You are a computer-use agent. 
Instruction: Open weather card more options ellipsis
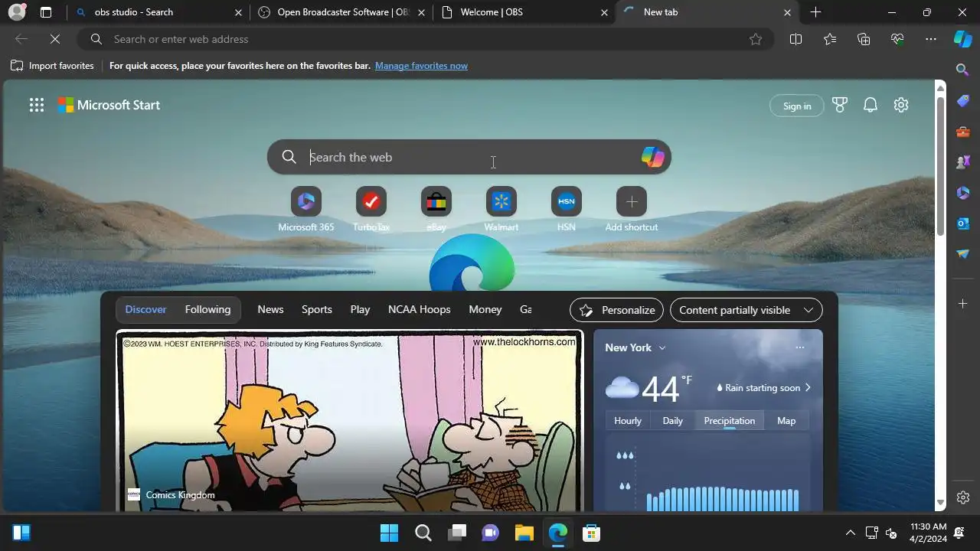[x=800, y=347]
